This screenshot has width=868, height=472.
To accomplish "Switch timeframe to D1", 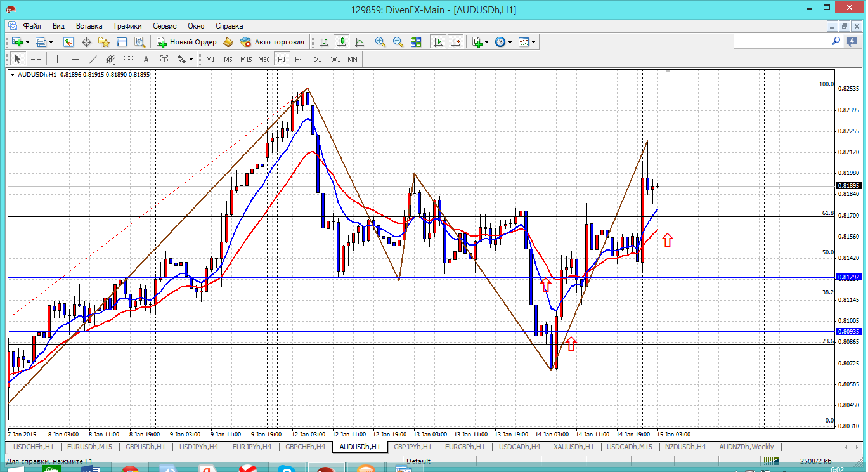I will click(317, 59).
